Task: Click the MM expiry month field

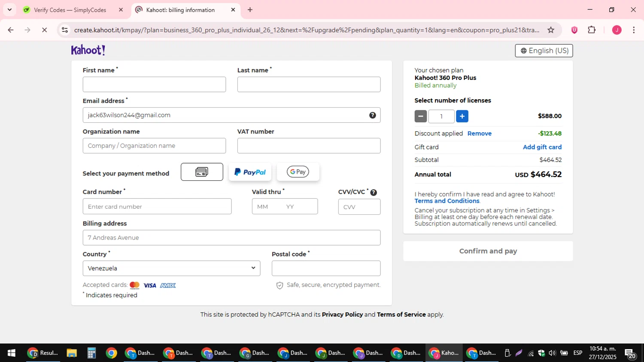Action: 263,207
